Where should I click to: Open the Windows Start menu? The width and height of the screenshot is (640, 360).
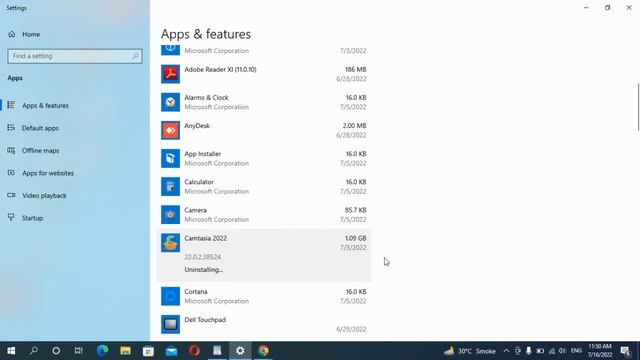(x=11, y=351)
